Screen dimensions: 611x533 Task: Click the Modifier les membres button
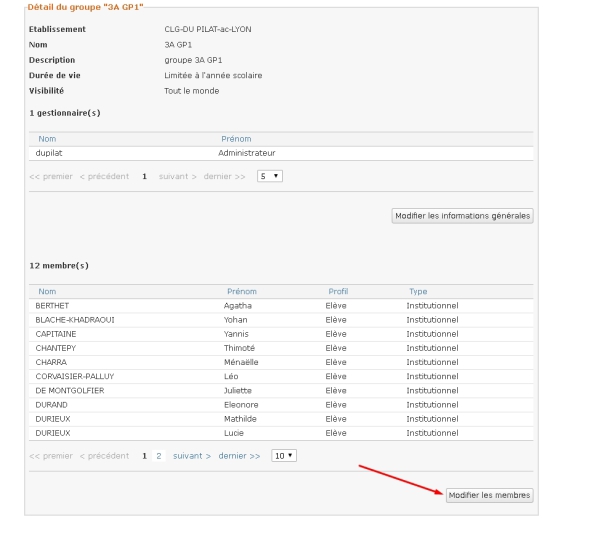pos(489,495)
